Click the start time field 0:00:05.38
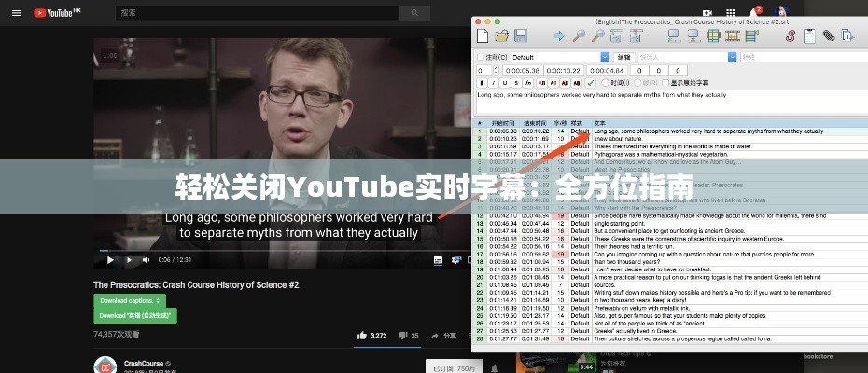The height and width of the screenshot is (373, 868). pos(522,70)
